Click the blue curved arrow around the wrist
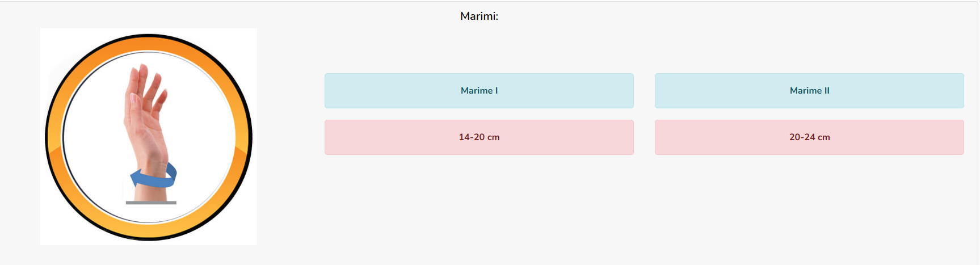The width and height of the screenshot is (980, 265). [x=153, y=175]
